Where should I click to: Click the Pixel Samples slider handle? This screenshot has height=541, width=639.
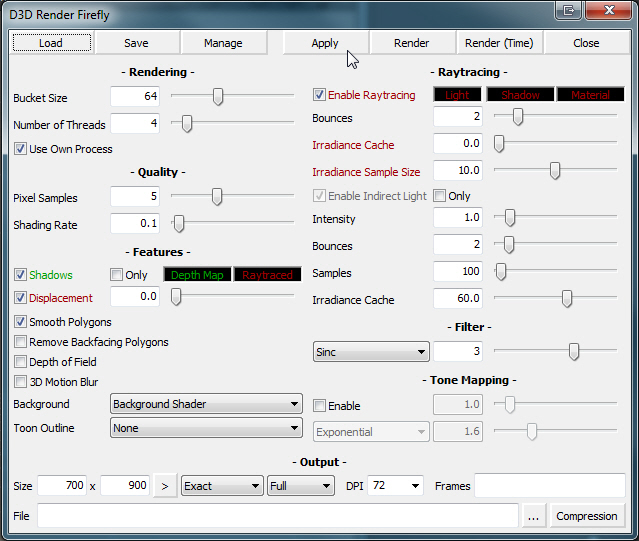point(217,197)
